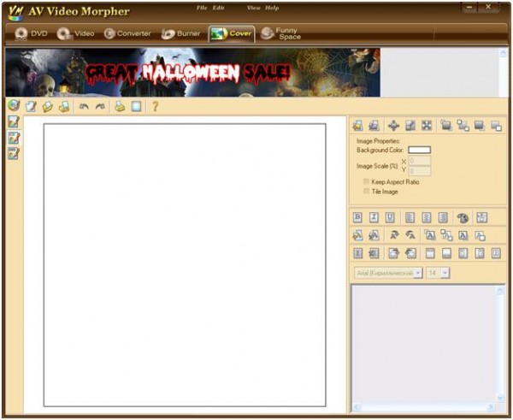The image size is (513, 420).
Task: Click the white cover canvas area
Action: [x=185, y=265]
